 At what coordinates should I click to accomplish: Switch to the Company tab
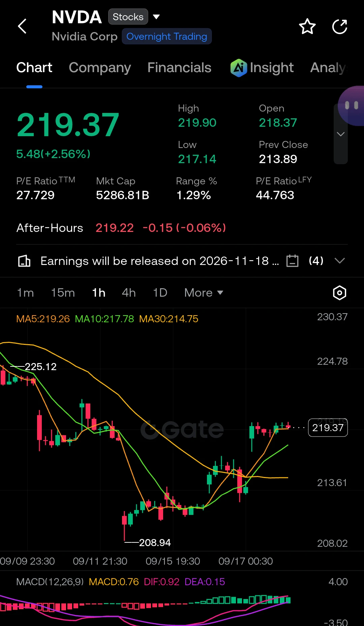coord(100,68)
